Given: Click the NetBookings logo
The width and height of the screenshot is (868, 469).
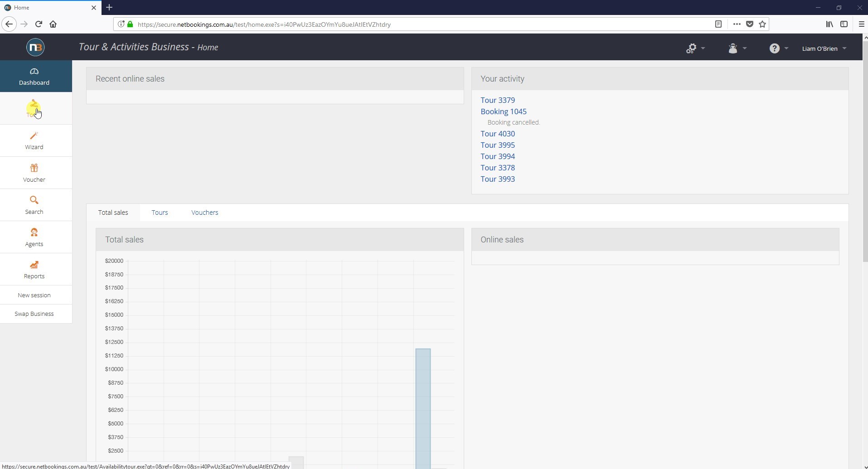Looking at the screenshot, I should [35, 47].
